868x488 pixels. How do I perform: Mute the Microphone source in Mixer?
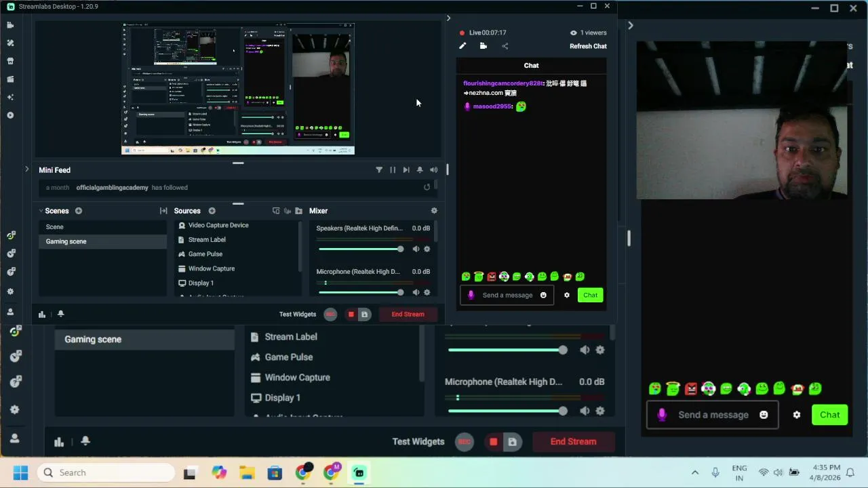tap(416, 293)
